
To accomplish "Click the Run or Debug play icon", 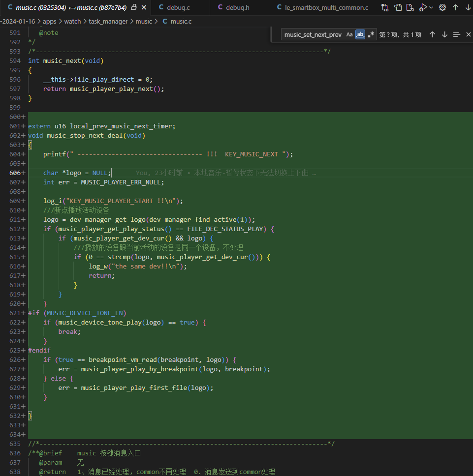I will pos(423,7).
